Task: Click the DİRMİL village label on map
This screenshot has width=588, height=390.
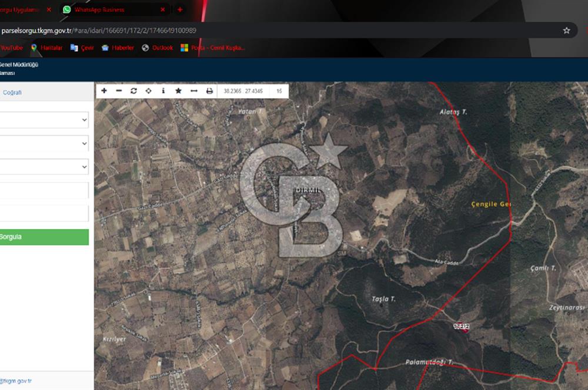Action: tap(309, 190)
